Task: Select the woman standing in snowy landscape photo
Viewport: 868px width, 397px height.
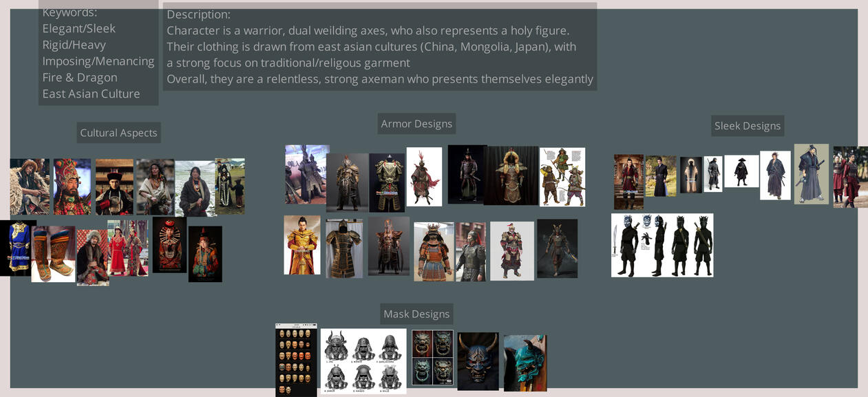Action: click(x=196, y=189)
